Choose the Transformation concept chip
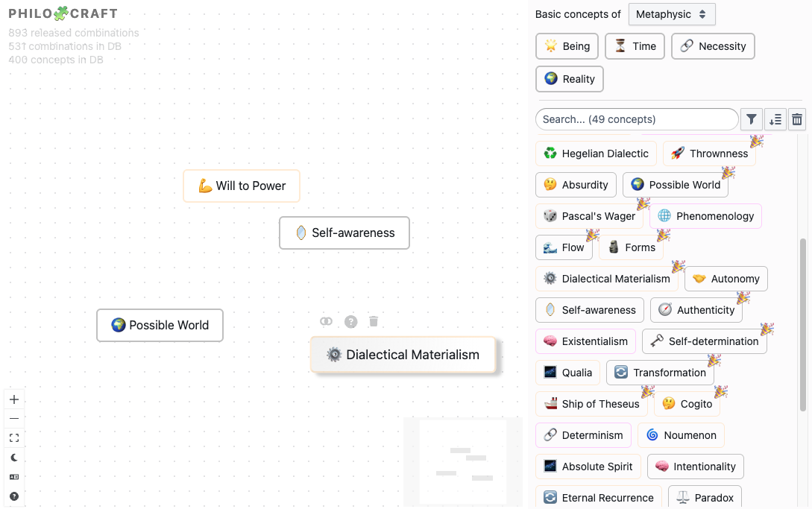The image size is (812, 509). point(661,373)
